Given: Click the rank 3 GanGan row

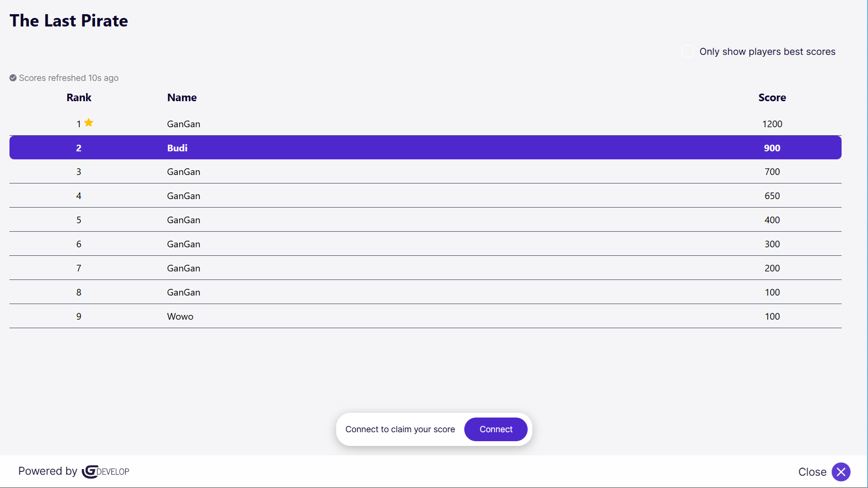Looking at the screenshot, I should (425, 172).
